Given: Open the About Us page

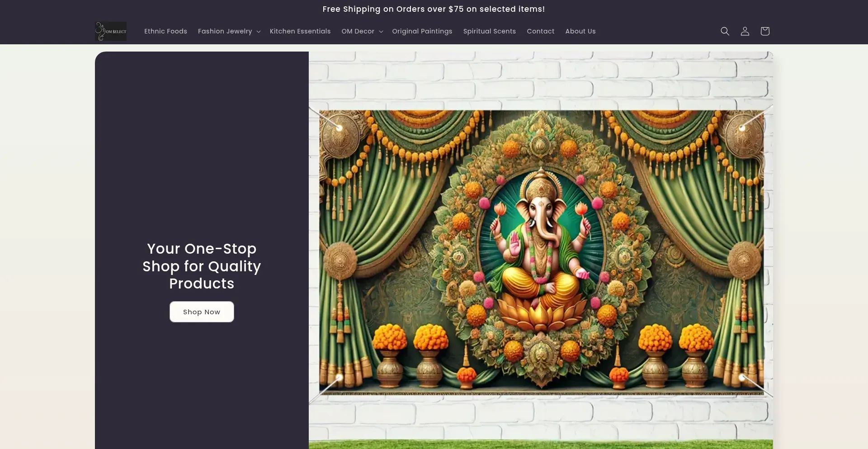Looking at the screenshot, I should point(580,31).
